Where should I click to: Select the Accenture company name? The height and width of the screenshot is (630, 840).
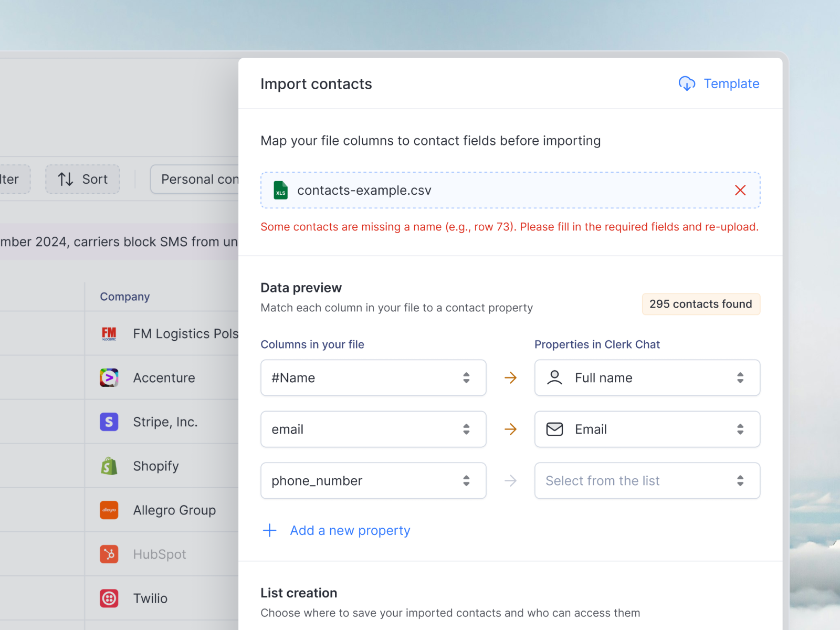click(x=164, y=378)
